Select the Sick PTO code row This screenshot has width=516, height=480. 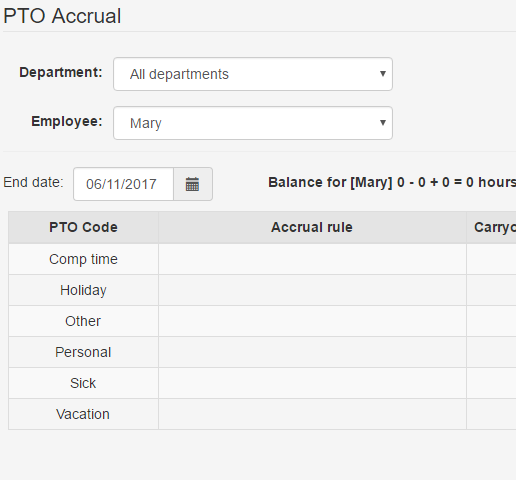(262, 383)
